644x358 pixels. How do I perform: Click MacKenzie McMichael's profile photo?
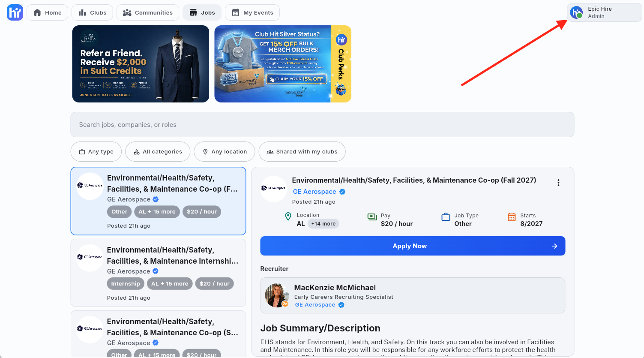[x=277, y=295]
